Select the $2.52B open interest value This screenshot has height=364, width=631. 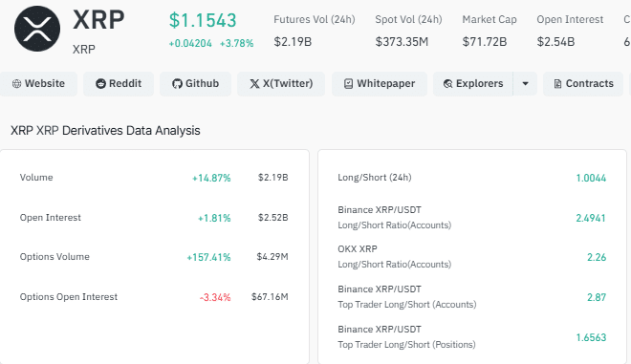tap(273, 218)
